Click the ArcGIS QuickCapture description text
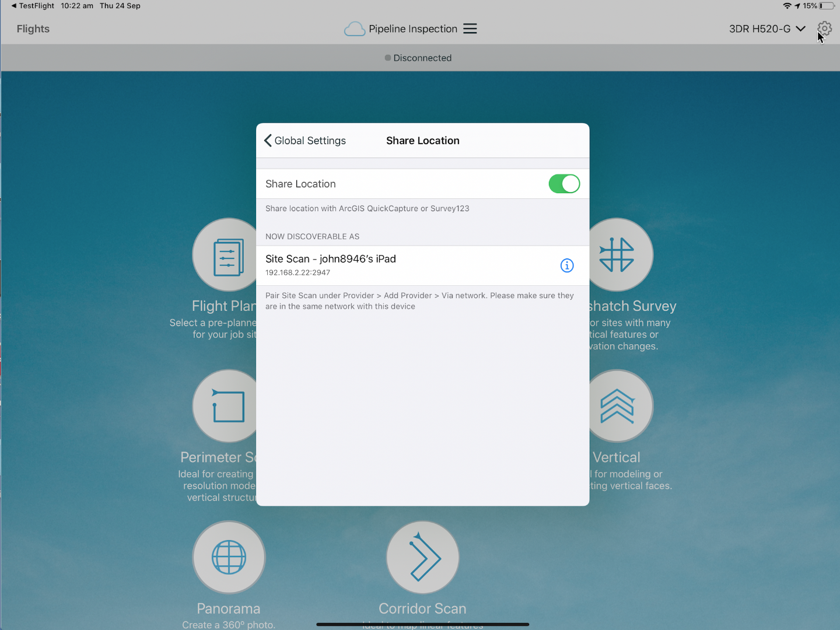 point(367,208)
